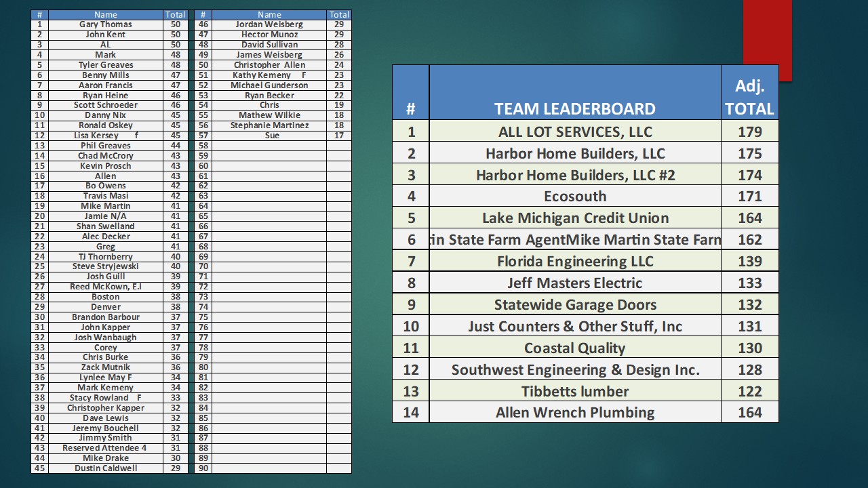This screenshot has width=868, height=488.
Task: Click the Reserved Attendee 4 cell
Action: (x=106, y=448)
